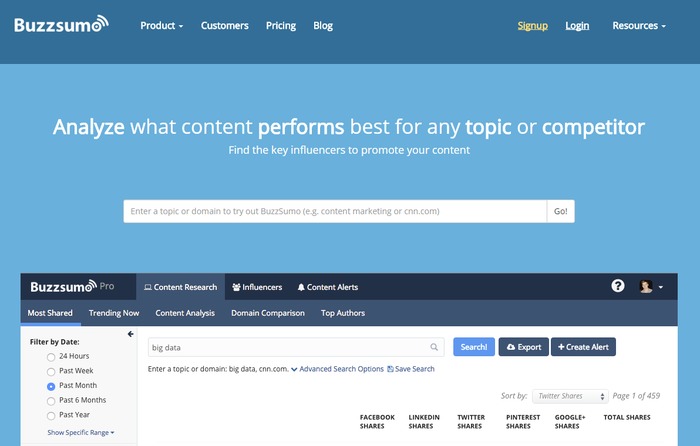Click the blue Search! button
This screenshot has height=446, width=700.
click(x=474, y=347)
